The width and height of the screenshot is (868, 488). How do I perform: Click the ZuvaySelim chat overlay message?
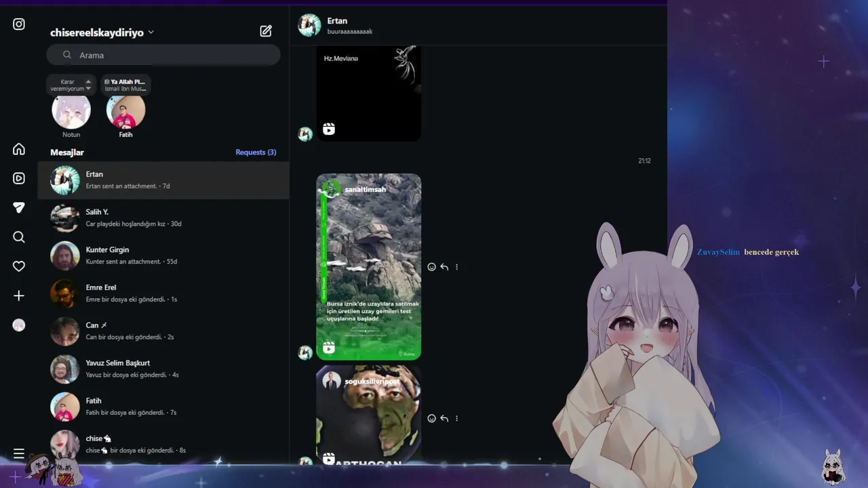point(748,252)
